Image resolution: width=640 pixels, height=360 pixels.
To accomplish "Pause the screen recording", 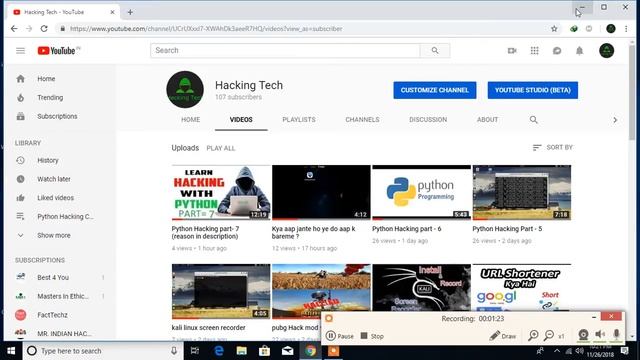I will [340, 336].
